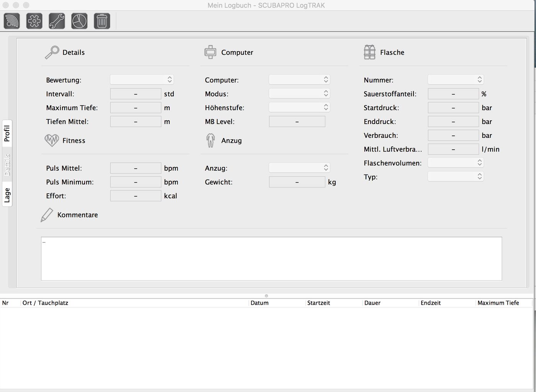
Task: Click the tank icon beside Flasche
Action: (369, 52)
